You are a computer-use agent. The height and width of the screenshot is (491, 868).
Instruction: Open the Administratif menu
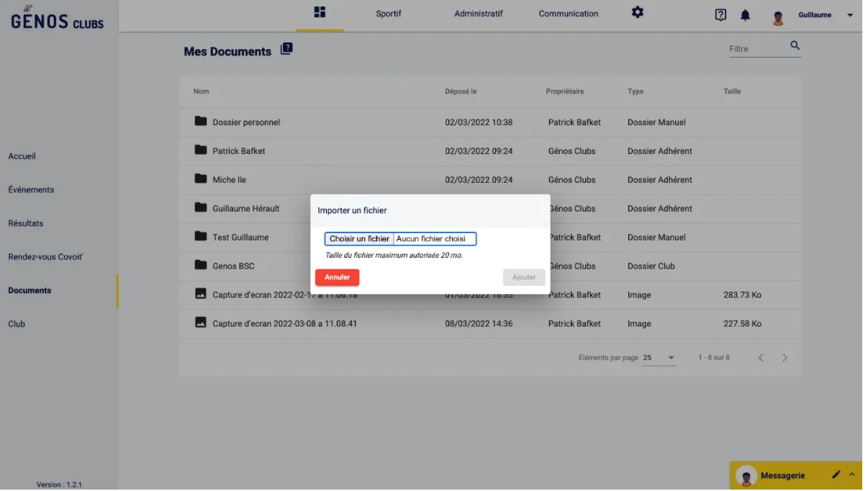click(x=479, y=14)
